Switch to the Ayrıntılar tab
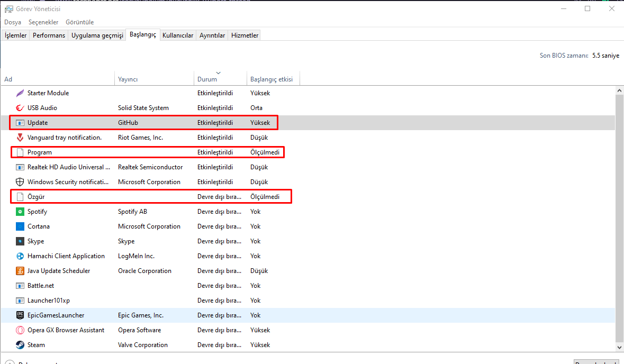 pos(212,35)
